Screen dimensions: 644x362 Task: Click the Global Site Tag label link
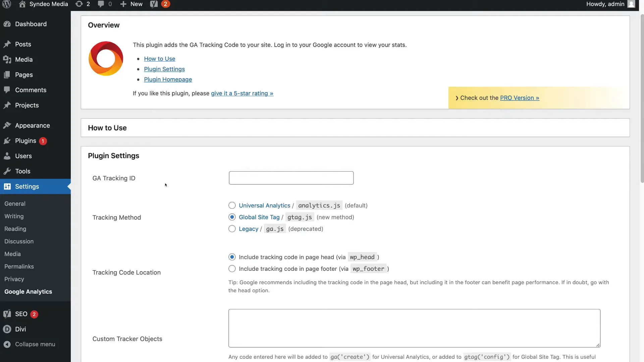click(x=259, y=217)
